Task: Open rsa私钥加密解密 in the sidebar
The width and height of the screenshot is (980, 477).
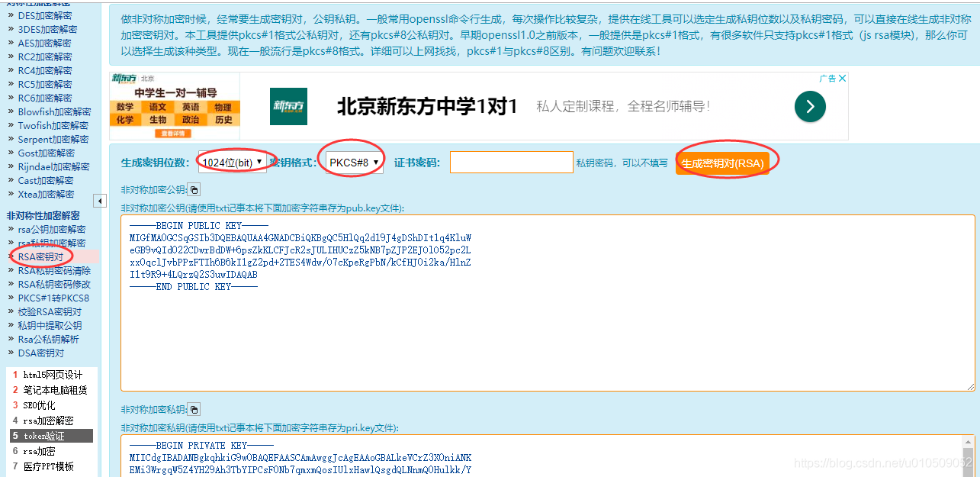Action: click(52, 243)
